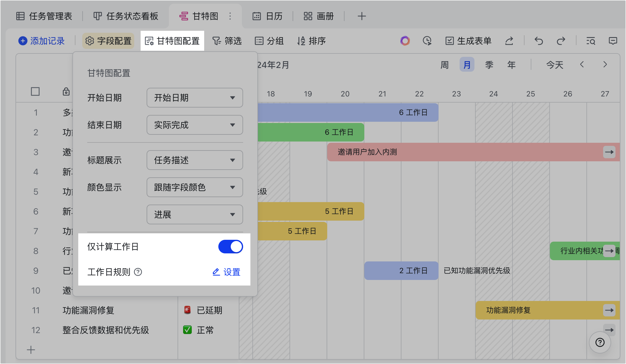Click the add row plus icon below row 12

coord(31,350)
